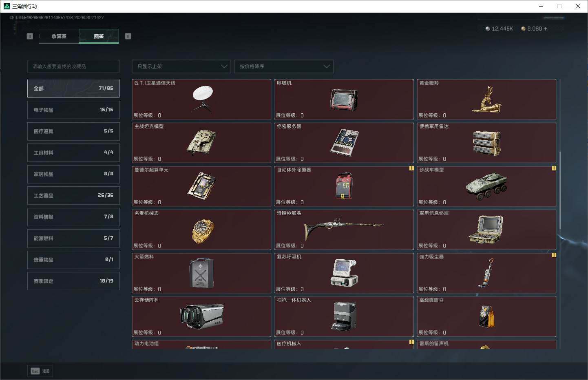
Task: Open the 只显示上架 filter dropdown
Action: (181, 66)
